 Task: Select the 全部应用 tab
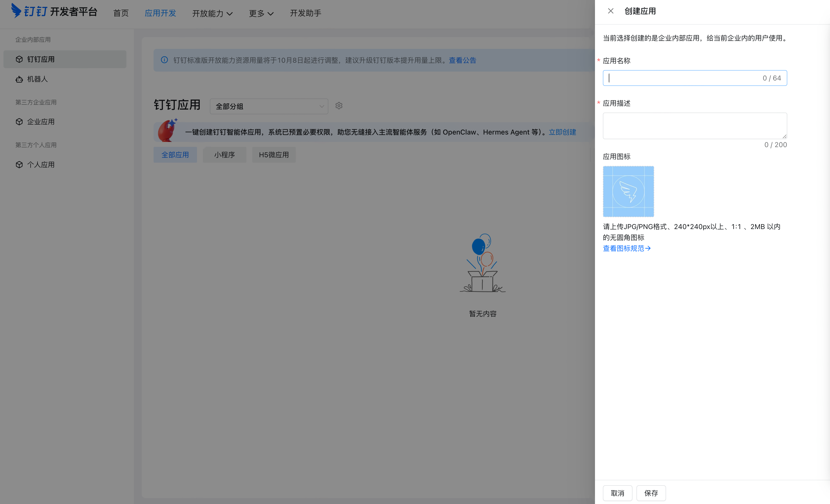[175, 155]
